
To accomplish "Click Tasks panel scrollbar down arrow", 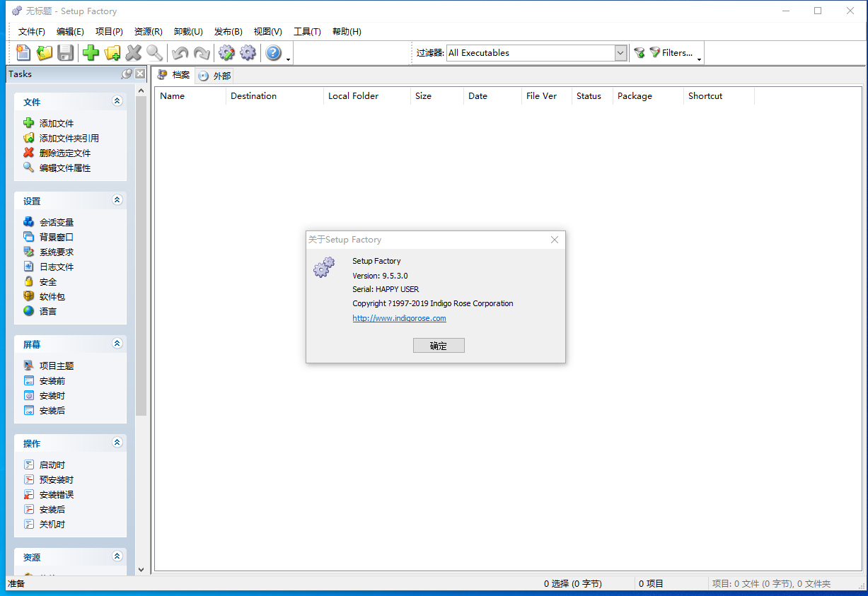I will (x=141, y=569).
